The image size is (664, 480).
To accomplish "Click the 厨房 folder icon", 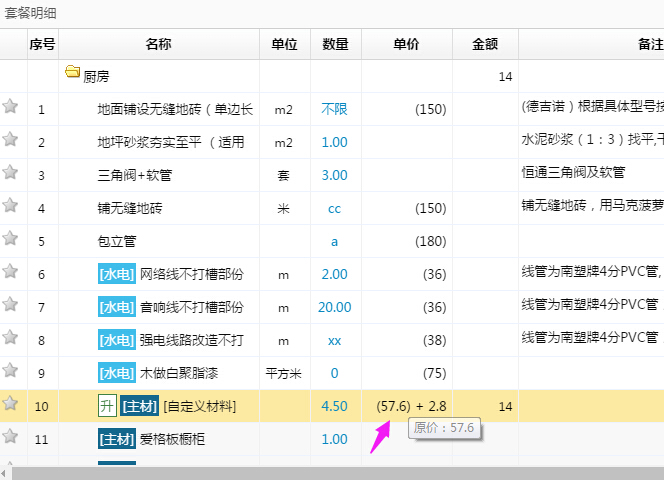I will 72,72.
